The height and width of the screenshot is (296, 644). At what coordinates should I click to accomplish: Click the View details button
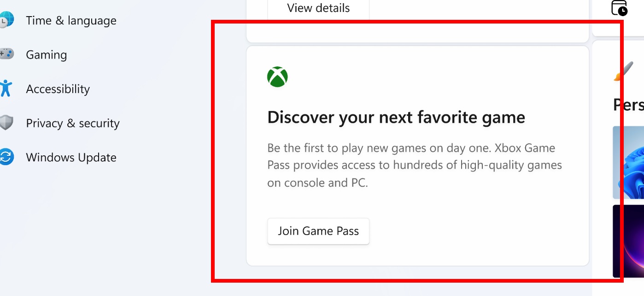[x=318, y=7]
